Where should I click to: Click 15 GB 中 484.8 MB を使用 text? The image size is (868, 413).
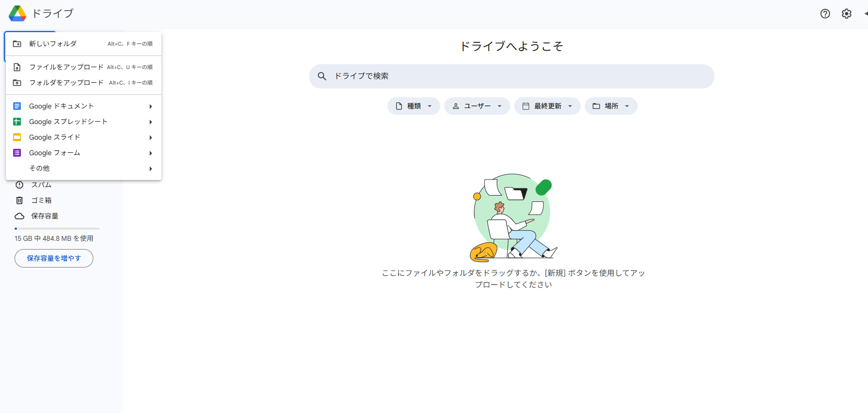click(x=54, y=238)
